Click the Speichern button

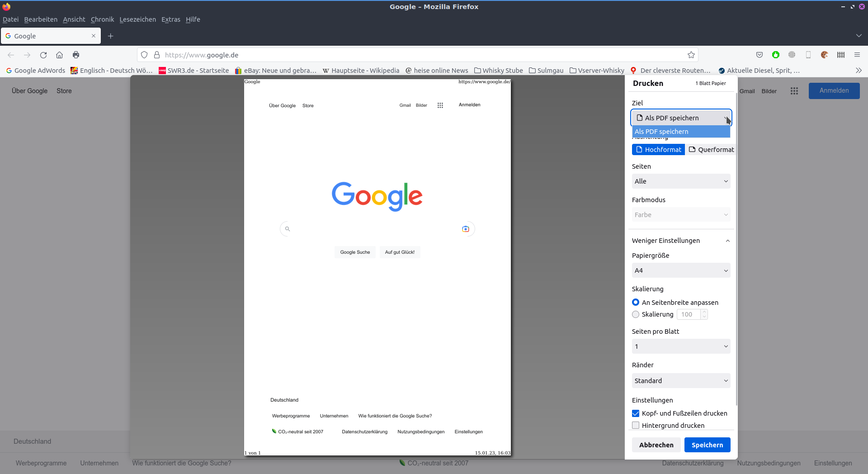(707, 445)
